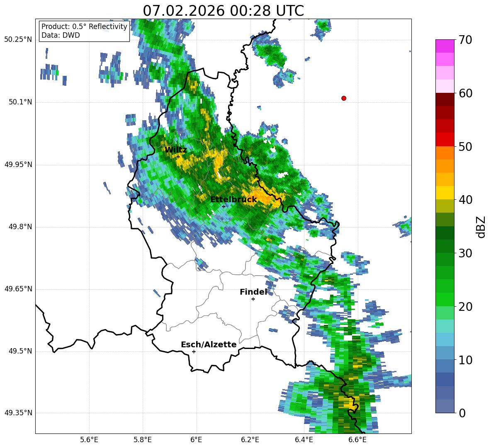Viewport: 491px width, 448px height.
Task: Click the 6.2°E longitude label
Action: [250, 440]
